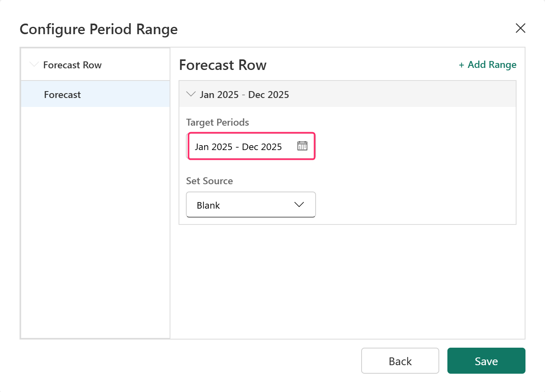Click the Forecast Row heading in the right panel

coord(222,65)
